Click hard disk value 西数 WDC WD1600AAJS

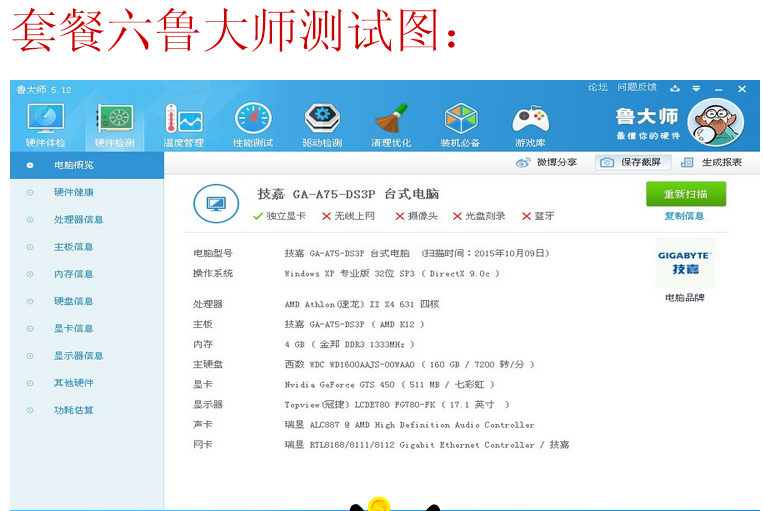[x=410, y=365]
